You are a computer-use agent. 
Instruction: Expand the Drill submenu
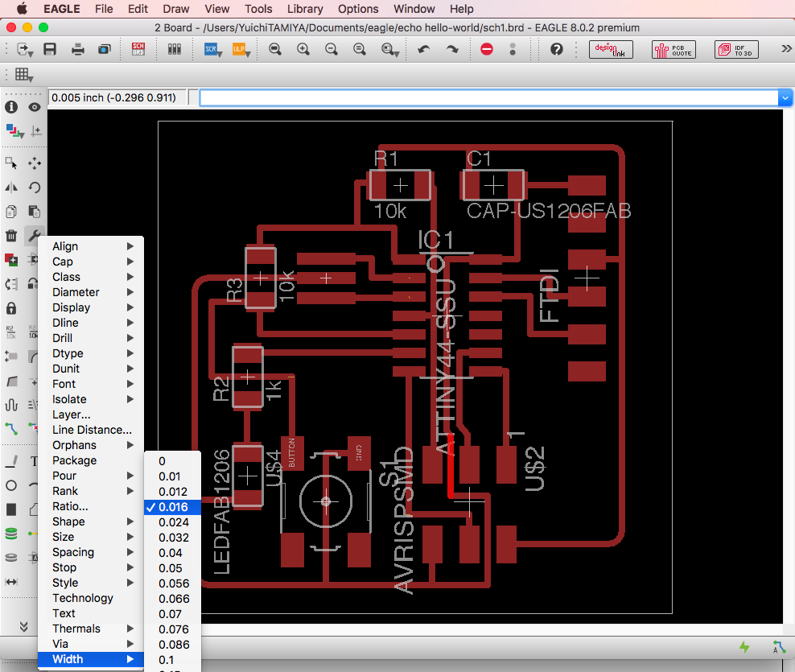tap(91, 338)
